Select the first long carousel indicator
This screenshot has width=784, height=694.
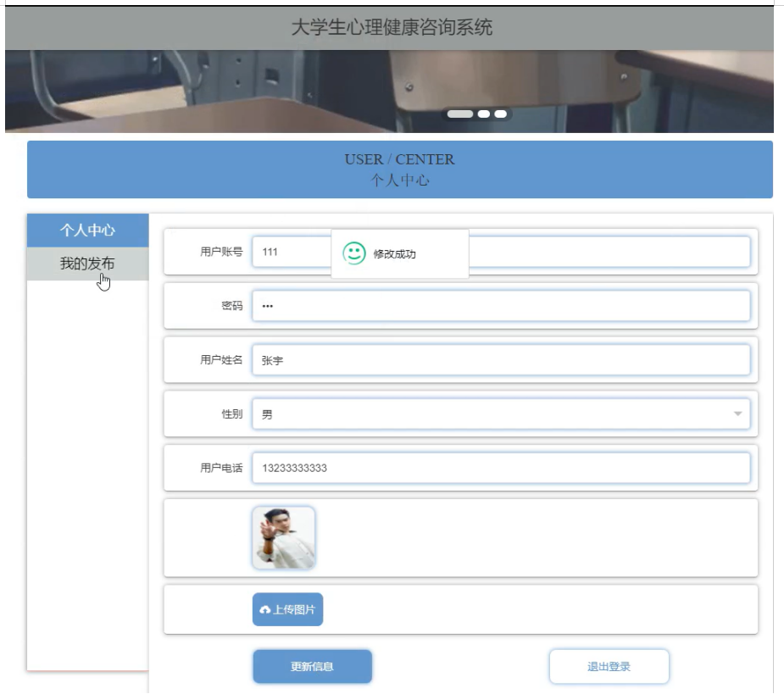point(460,114)
